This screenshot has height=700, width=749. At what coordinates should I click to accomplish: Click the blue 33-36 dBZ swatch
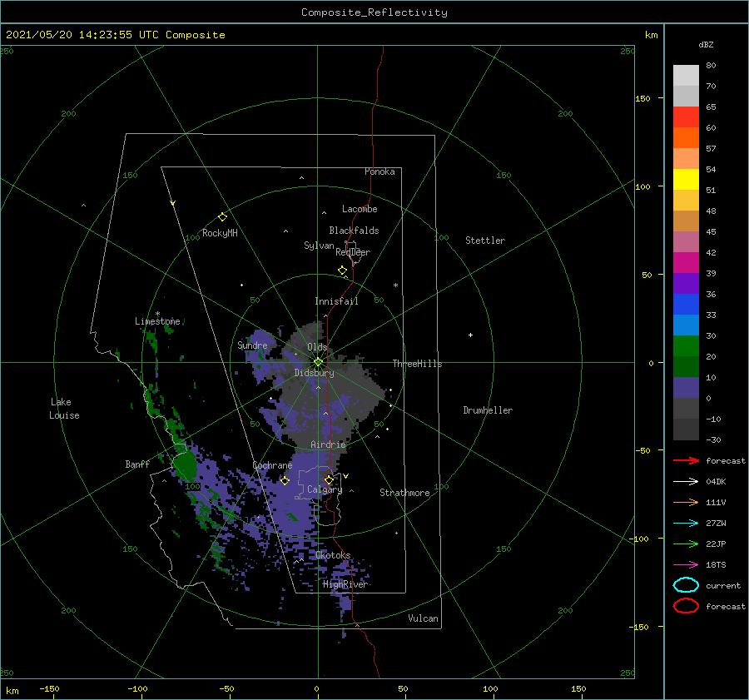686,305
